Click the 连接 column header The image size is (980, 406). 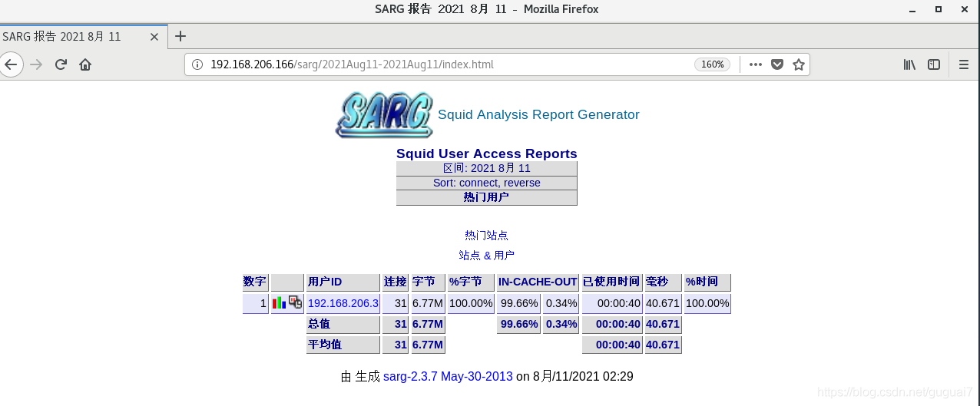coord(396,282)
